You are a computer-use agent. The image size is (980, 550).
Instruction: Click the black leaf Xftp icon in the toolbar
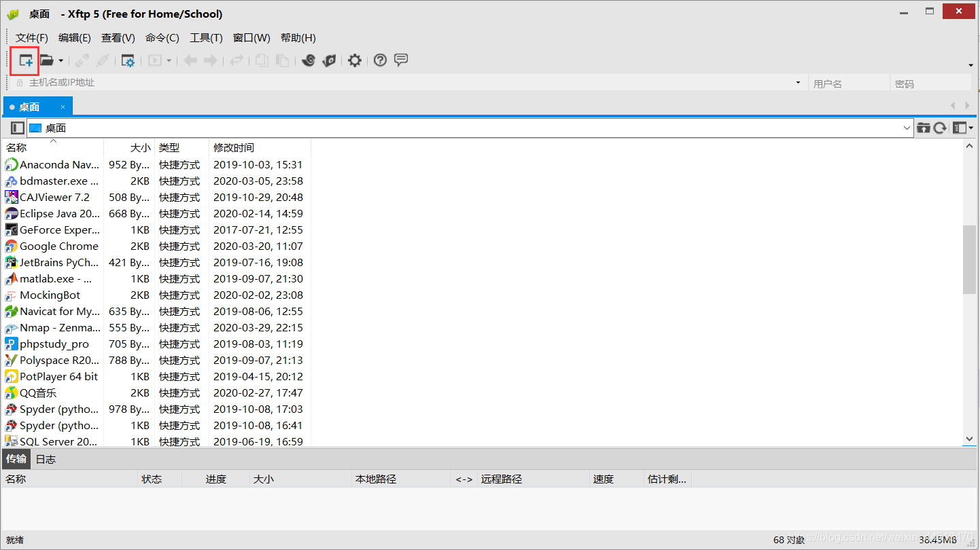pos(329,60)
